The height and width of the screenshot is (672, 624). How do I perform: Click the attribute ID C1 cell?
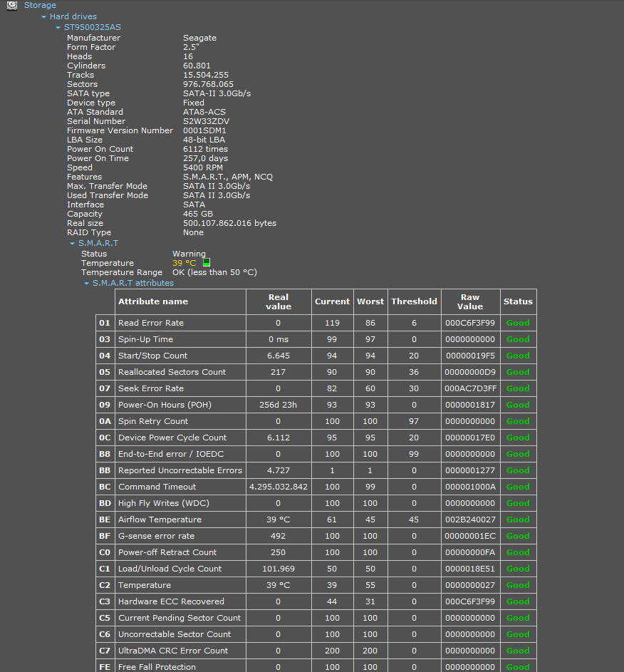(105, 569)
